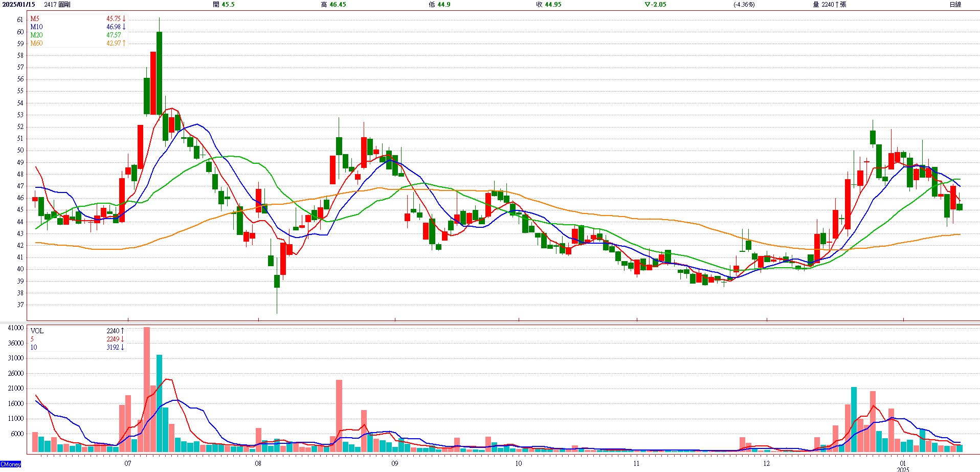Click the tallest pink volume bar
Screen dimensions: 980x472
[147, 389]
